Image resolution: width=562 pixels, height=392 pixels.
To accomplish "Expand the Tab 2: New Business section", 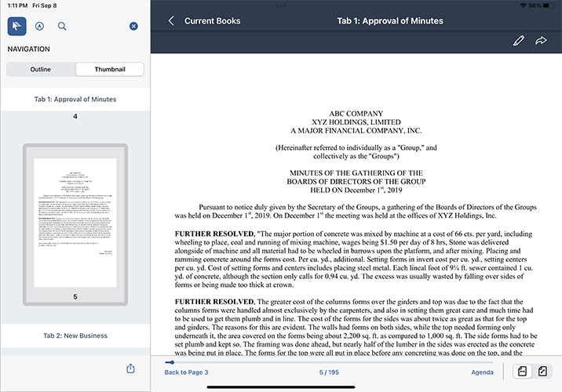I will point(75,336).
